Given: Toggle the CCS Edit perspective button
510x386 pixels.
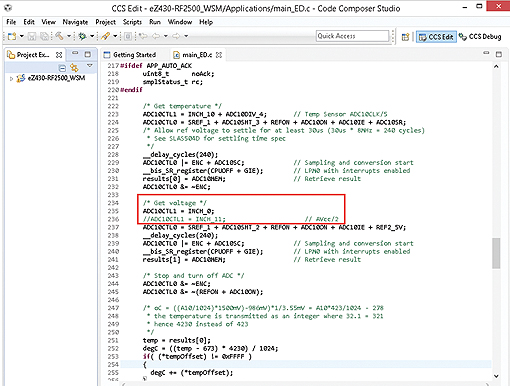Looking at the screenshot, I should coord(436,37).
